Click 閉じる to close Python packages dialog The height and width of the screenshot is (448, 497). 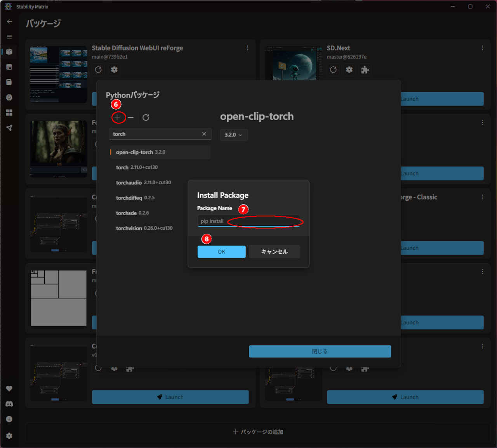320,351
